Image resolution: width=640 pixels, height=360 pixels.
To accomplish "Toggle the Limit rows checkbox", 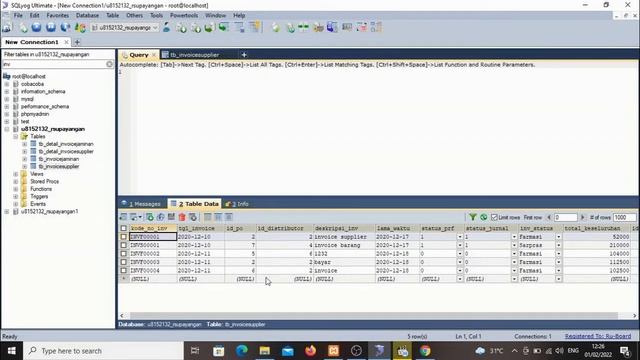I will click(x=494, y=217).
